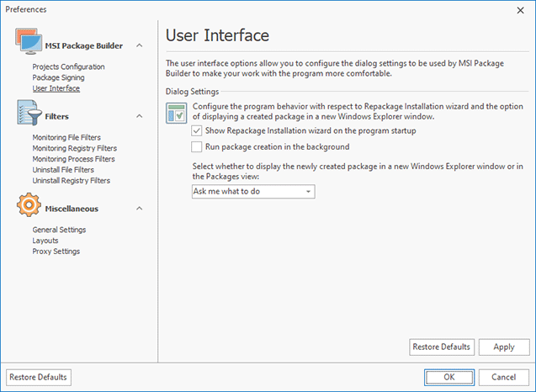Open Monitoring Process Filters
The width and height of the screenshot is (536, 392).
coord(73,159)
